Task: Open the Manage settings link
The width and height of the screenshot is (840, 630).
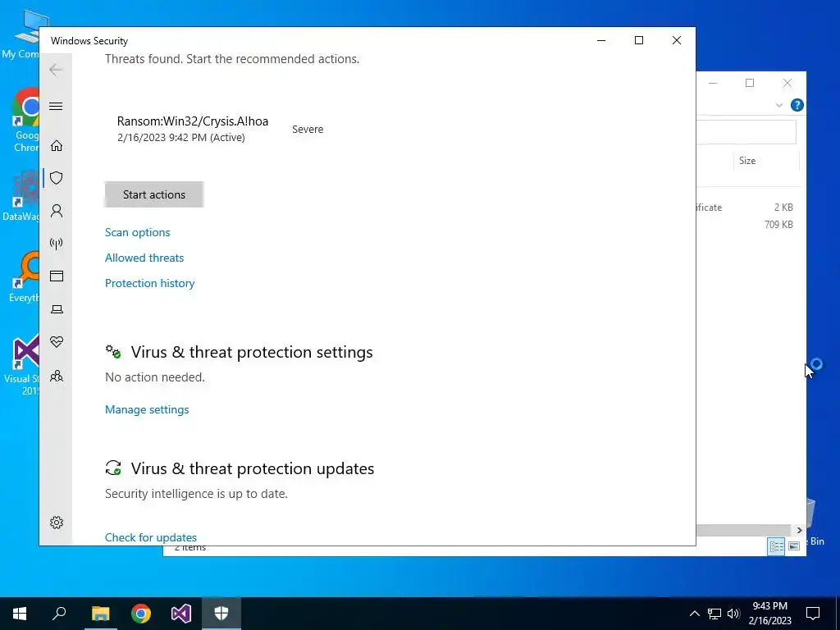Action: coord(147,410)
